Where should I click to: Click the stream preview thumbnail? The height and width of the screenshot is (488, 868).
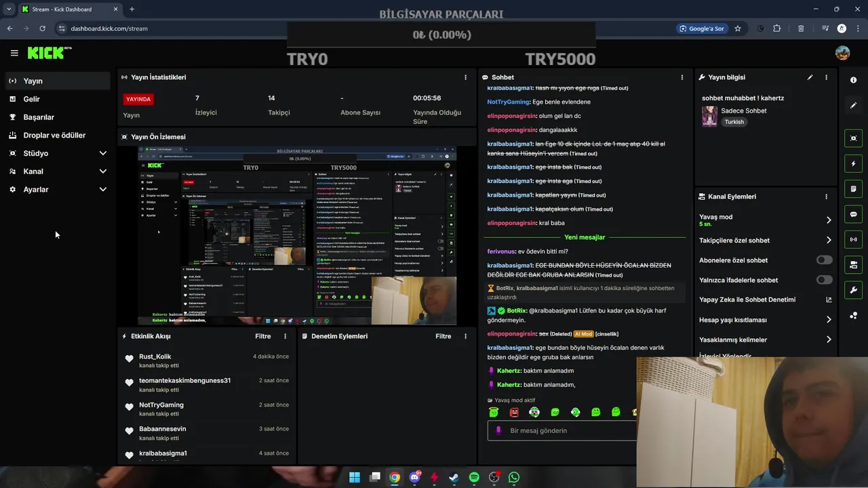click(297, 236)
